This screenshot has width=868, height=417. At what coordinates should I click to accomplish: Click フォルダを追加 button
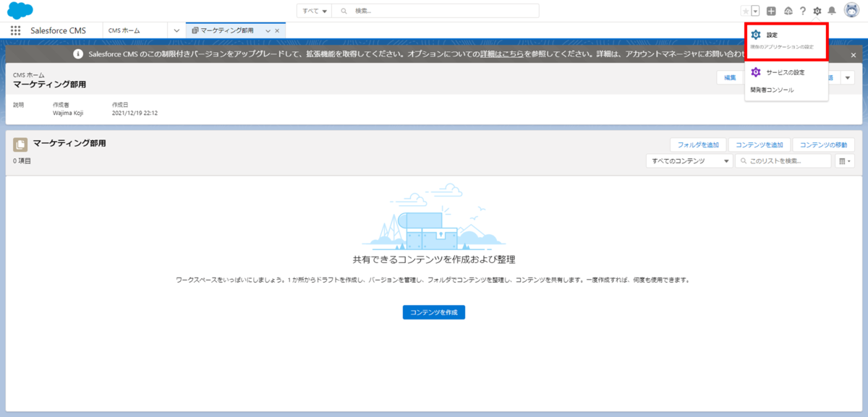698,144
